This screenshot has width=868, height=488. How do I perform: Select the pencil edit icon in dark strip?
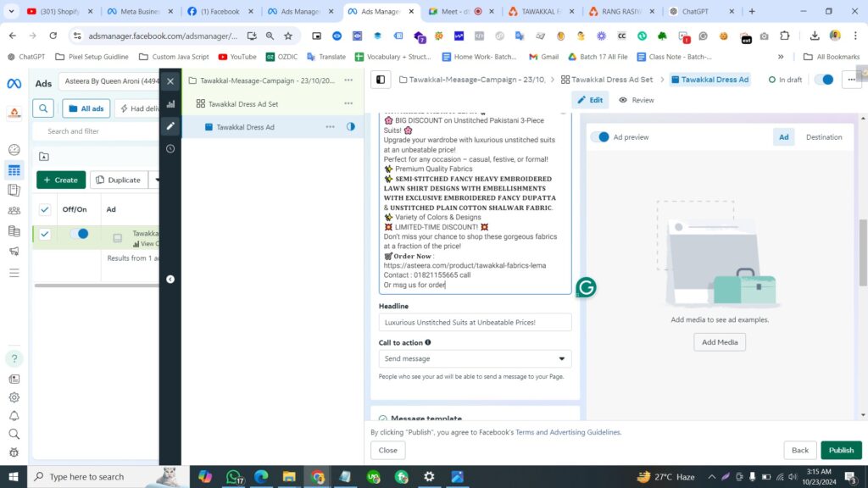pos(170,126)
